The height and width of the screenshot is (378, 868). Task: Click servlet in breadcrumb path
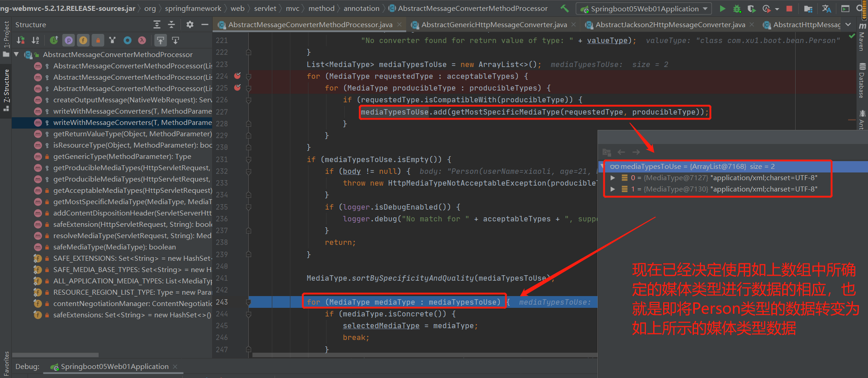tap(265, 8)
